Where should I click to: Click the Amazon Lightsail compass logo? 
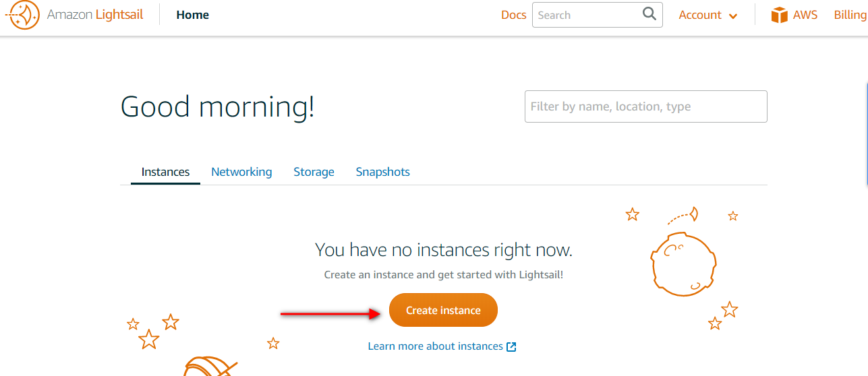pos(22,15)
